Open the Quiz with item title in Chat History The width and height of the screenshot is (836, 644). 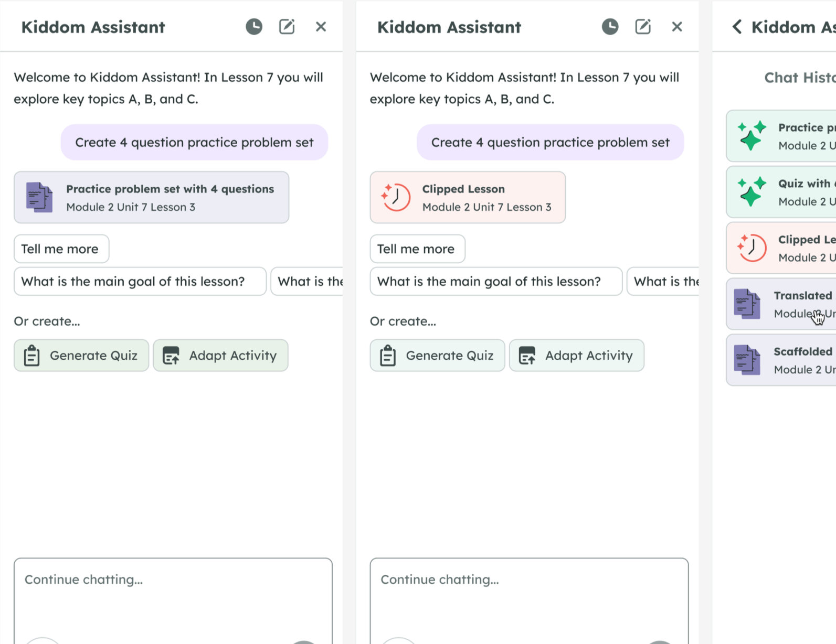tap(807, 184)
